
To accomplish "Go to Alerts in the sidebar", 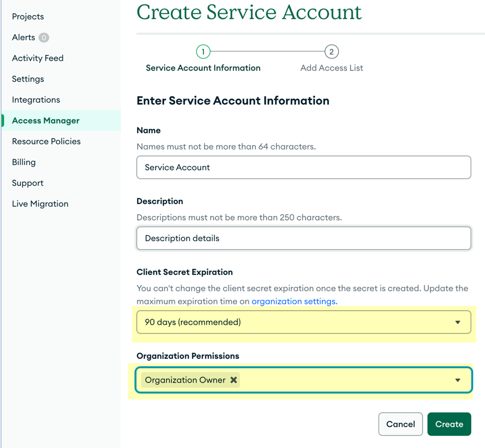I will pyautogui.click(x=23, y=37).
